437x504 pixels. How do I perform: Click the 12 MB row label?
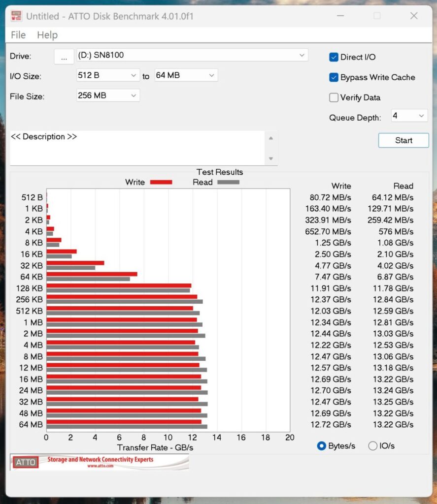coord(31,368)
